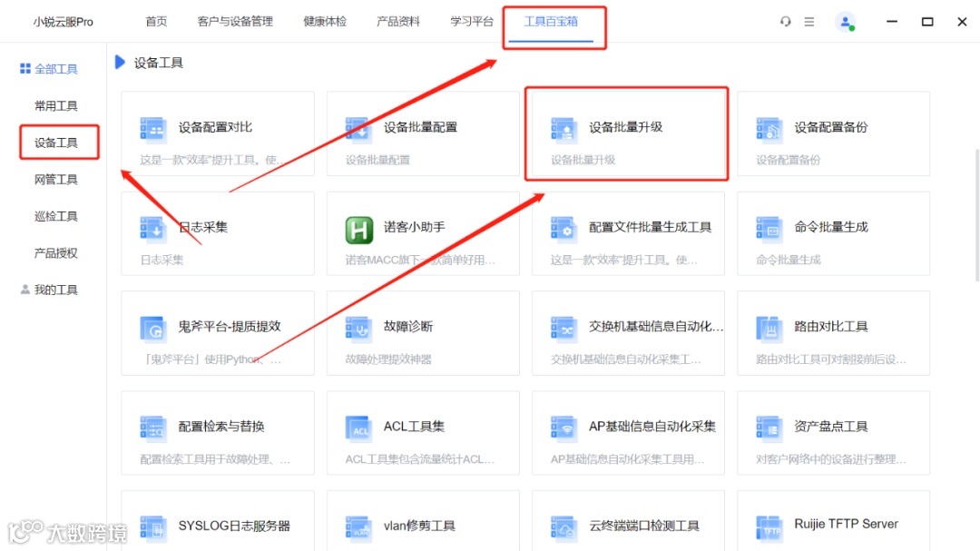This screenshot has height=551, width=980.
Task: Click the Ruijie TFTP Server title
Action: click(x=846, y=524)
